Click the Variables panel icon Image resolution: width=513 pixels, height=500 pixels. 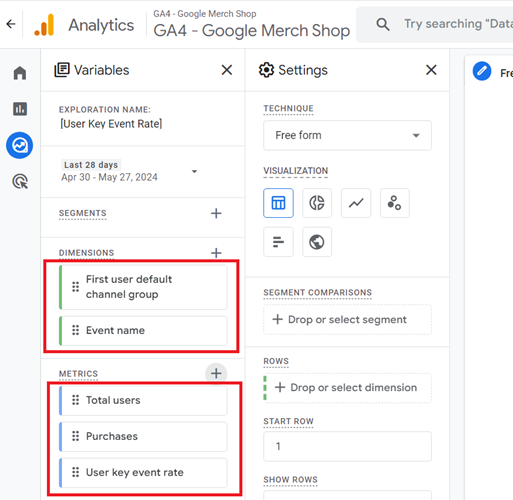click(x=62, y=70)
